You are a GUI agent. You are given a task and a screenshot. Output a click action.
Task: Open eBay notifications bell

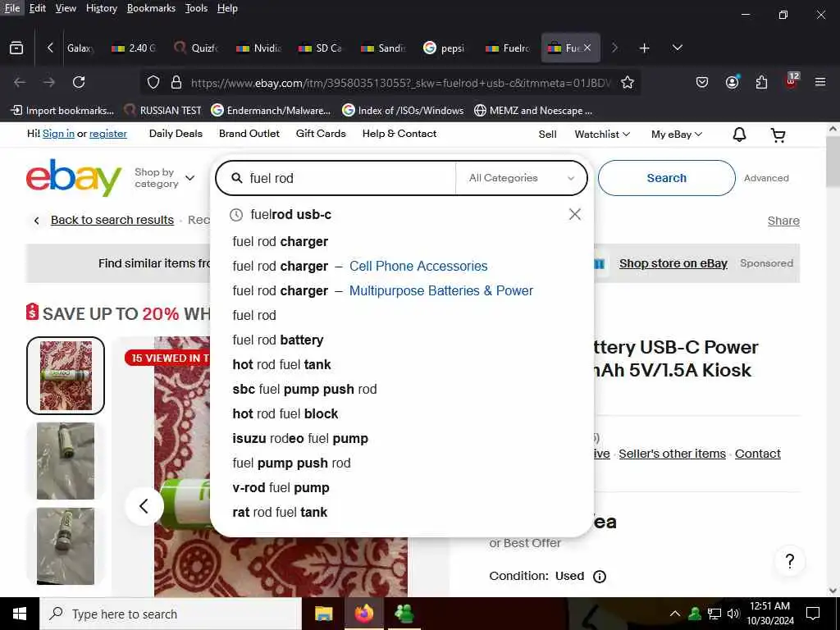pyautogui.click(x=739, y=135)
